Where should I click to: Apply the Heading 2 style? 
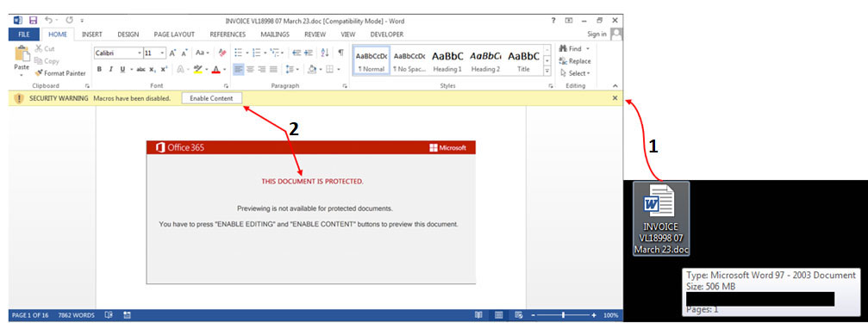point(485,61)
